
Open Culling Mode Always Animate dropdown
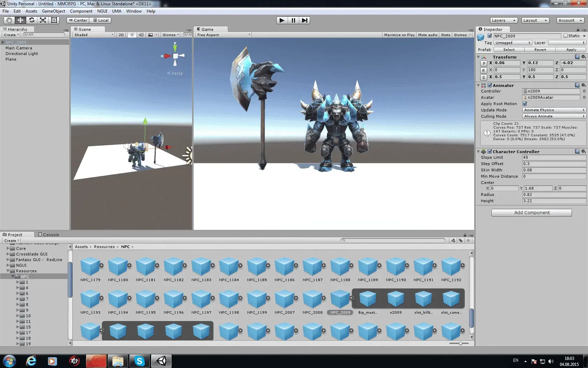coord(554,116)
